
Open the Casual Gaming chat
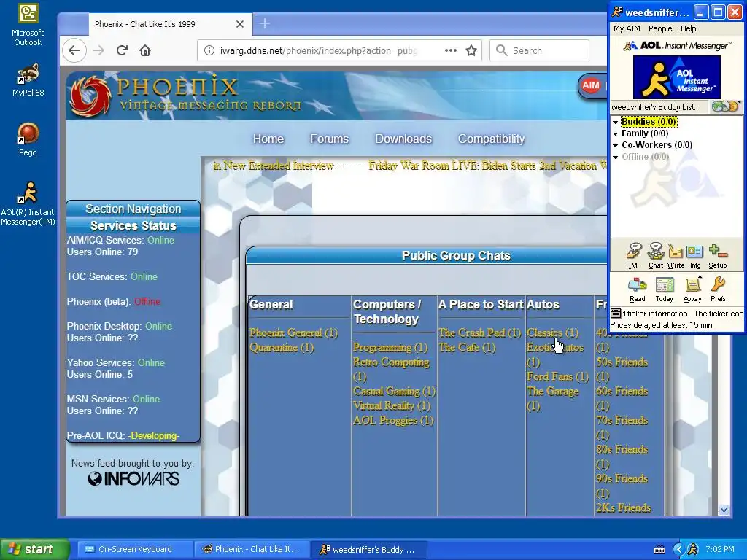click(394, 392)
